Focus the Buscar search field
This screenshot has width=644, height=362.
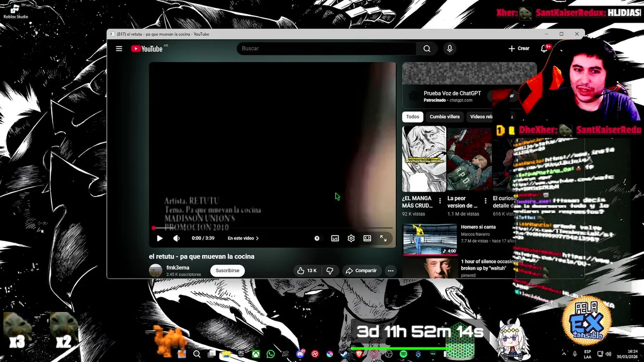(327, 48)
